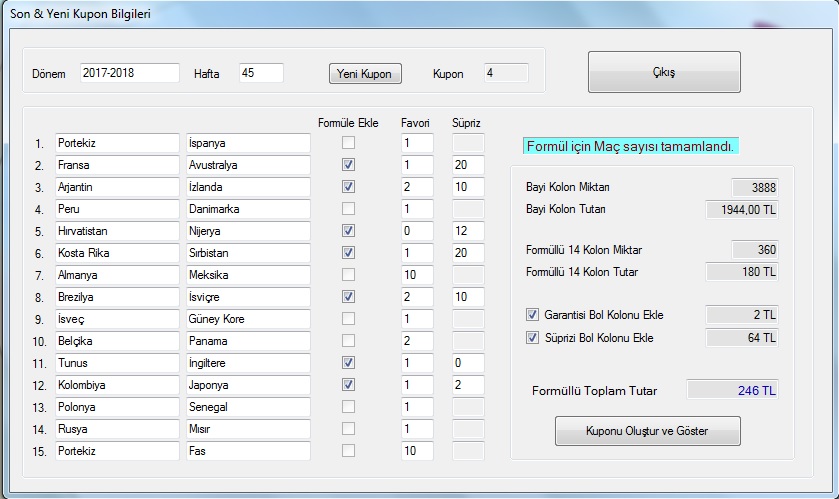Viewport: 839px width, 499px height.
Task: Check Formüle Ekle for Belçika - Panama
Action: 348,340
